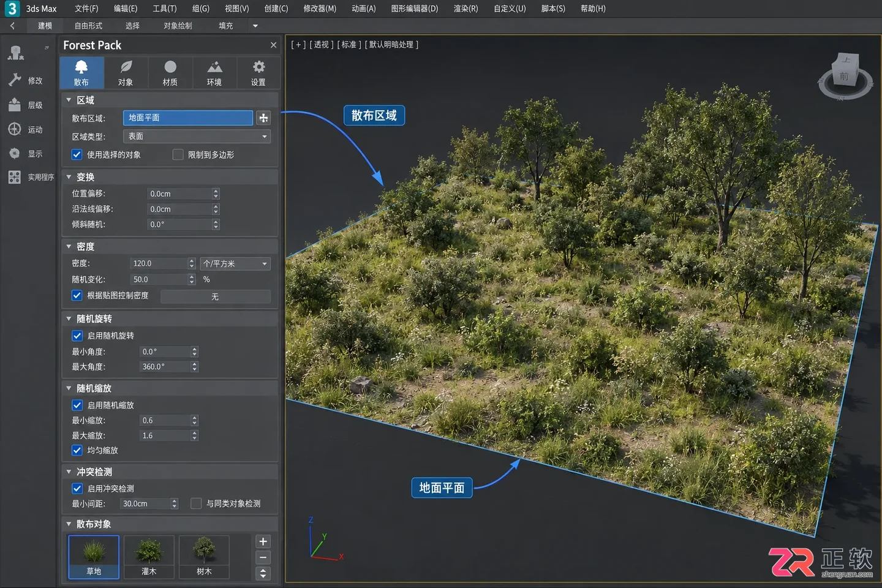This screenshot has height=588, width=882.
Task: Collapse the 区域 section
Action: click(x=69, y=100)
